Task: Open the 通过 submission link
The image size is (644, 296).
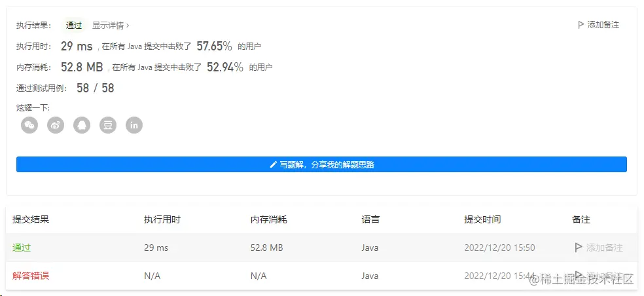Action: 22,248
